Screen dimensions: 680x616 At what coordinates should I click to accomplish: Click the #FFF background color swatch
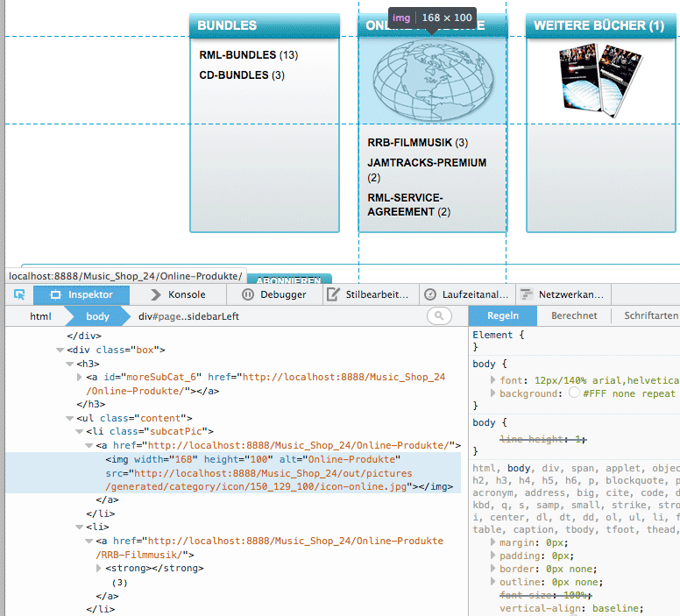point(574,394)
